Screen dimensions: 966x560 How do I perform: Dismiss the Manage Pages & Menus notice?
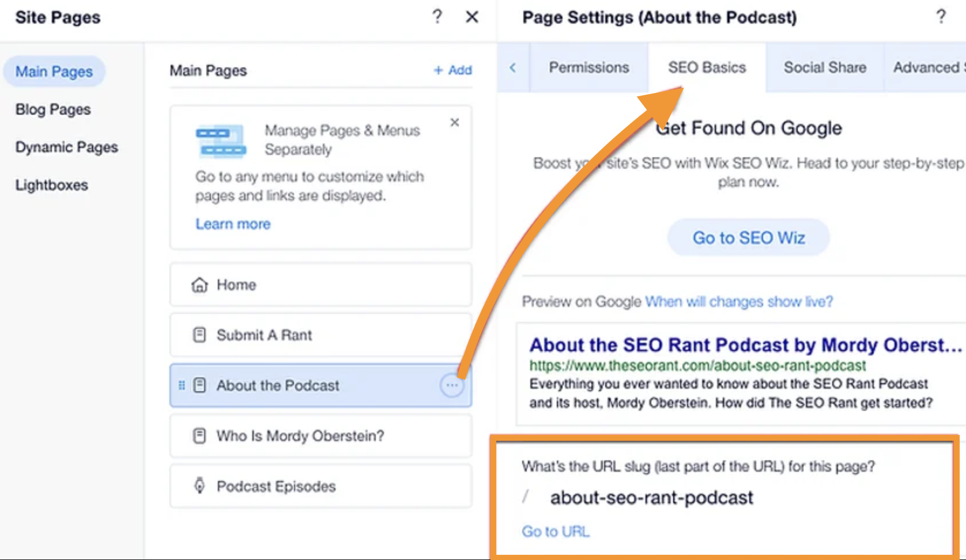455,122
